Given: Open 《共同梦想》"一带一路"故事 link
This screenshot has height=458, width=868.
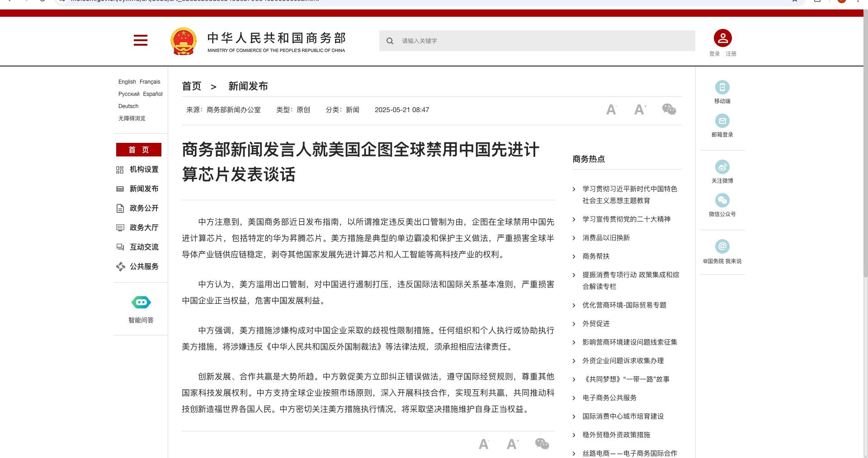Looking at the screenshot, I should 626,379.
